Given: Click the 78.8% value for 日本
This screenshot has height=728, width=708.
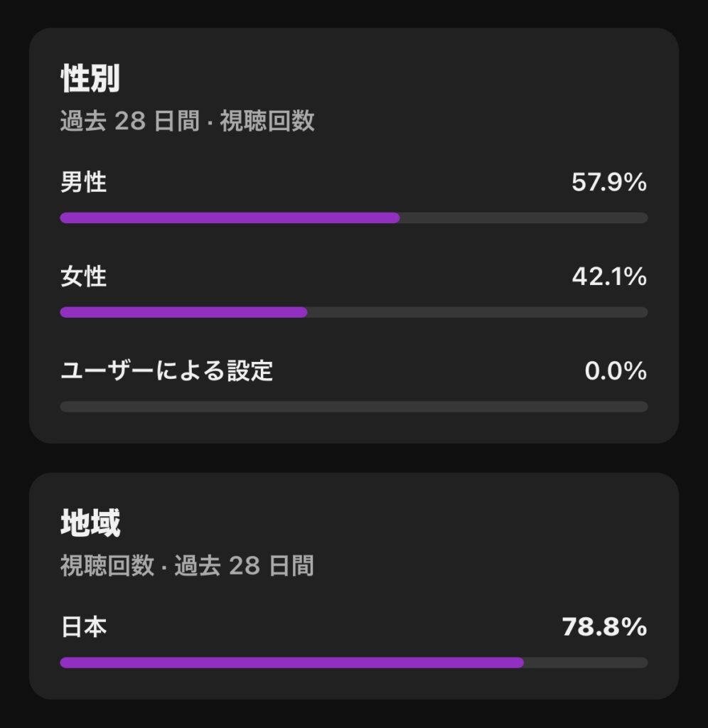Looking at the screenshot, I should point(604,627).
